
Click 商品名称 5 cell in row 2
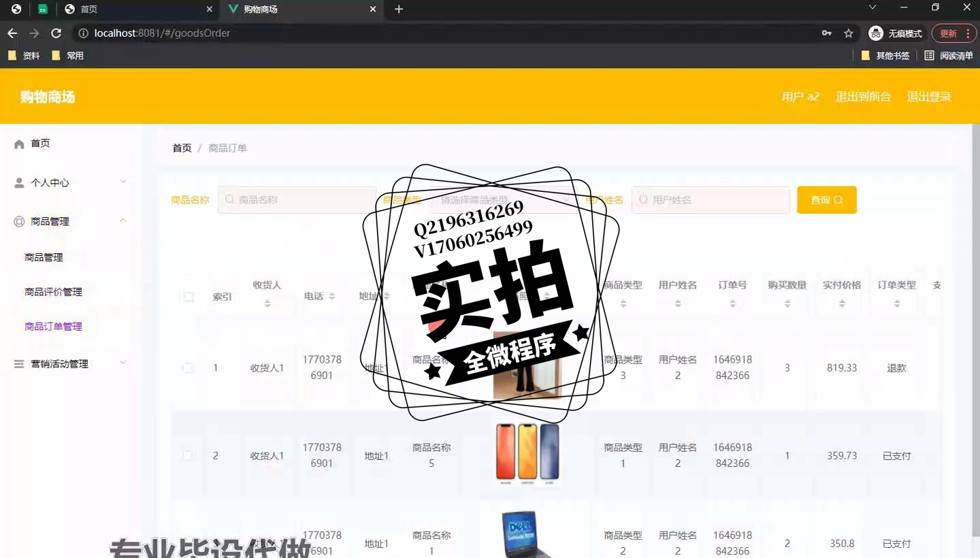pos(431,455)
